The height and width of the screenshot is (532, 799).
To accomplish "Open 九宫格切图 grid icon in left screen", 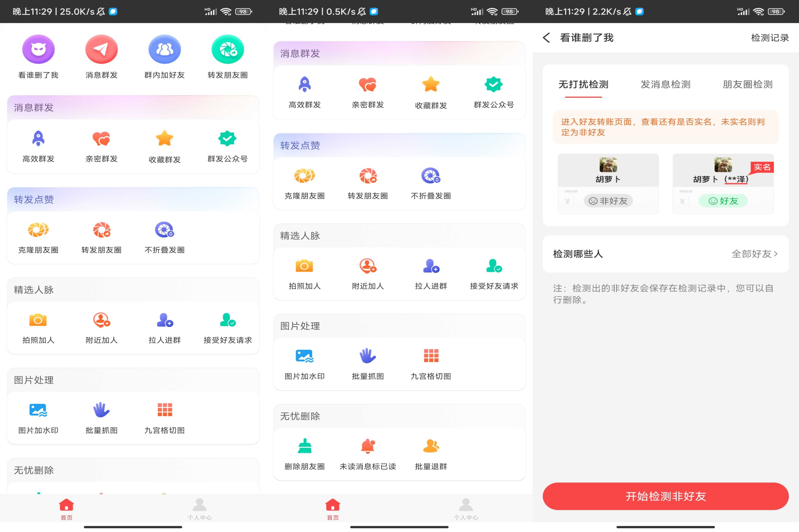I will (165, 410).
